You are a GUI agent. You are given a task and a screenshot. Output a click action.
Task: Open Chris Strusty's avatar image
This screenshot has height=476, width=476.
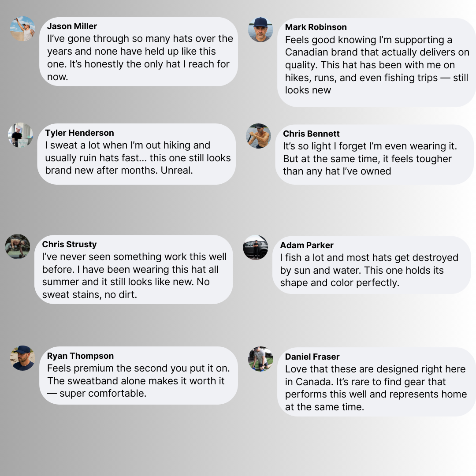point(18,246)
